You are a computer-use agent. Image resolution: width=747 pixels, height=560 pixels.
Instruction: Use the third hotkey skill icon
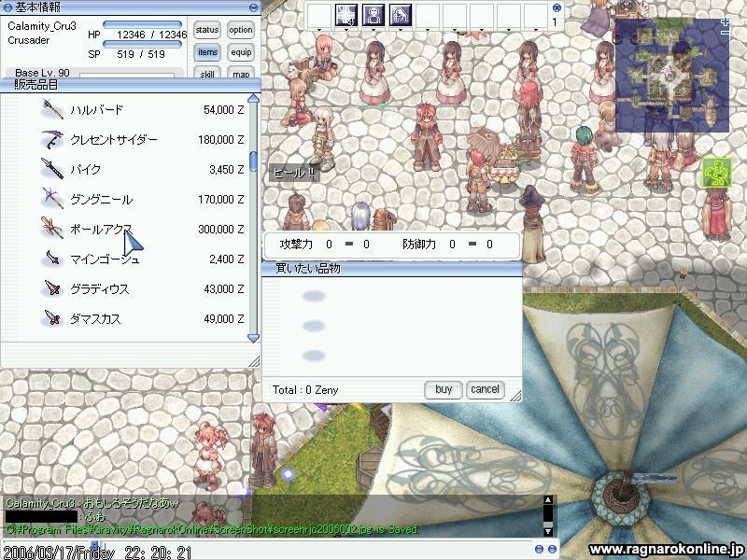click(401, 15)
